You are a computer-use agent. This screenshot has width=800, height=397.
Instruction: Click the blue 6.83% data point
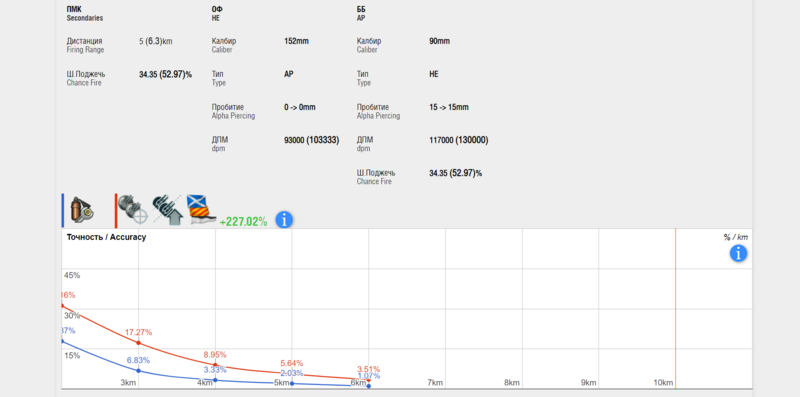tap(138, 370)
